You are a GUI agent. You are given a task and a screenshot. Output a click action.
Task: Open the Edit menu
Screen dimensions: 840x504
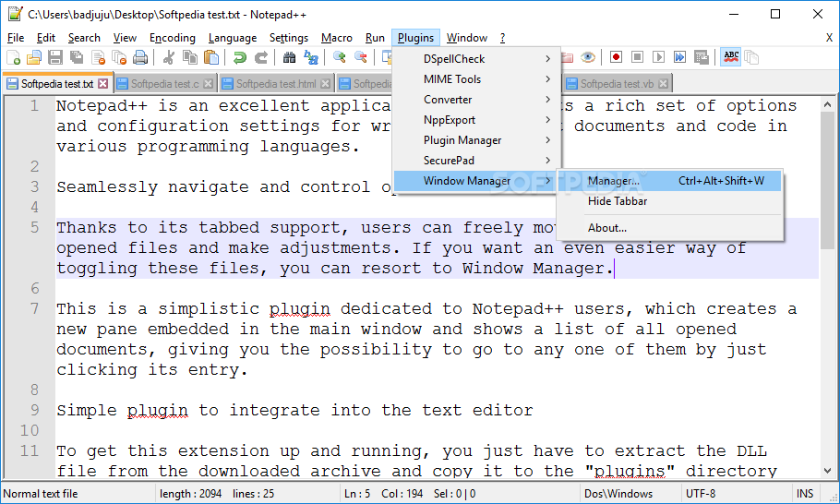click(x=46, y=38)
